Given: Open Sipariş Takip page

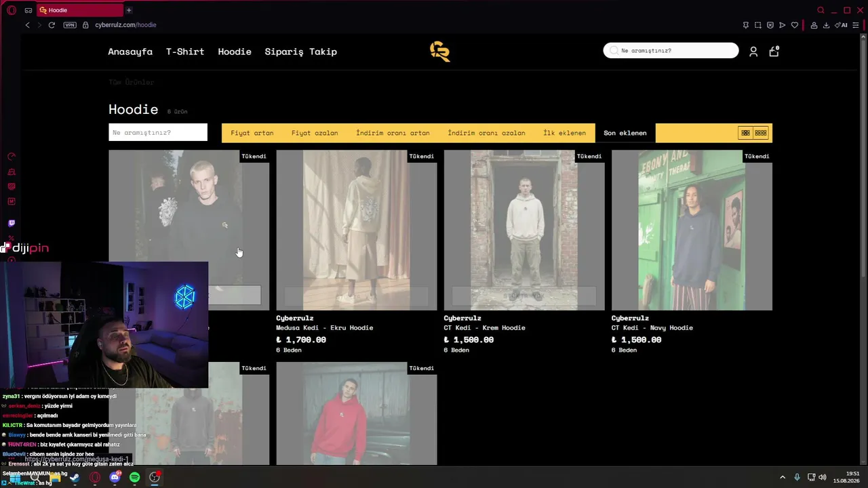Looking at the screenshot, I should coord(300,52).
